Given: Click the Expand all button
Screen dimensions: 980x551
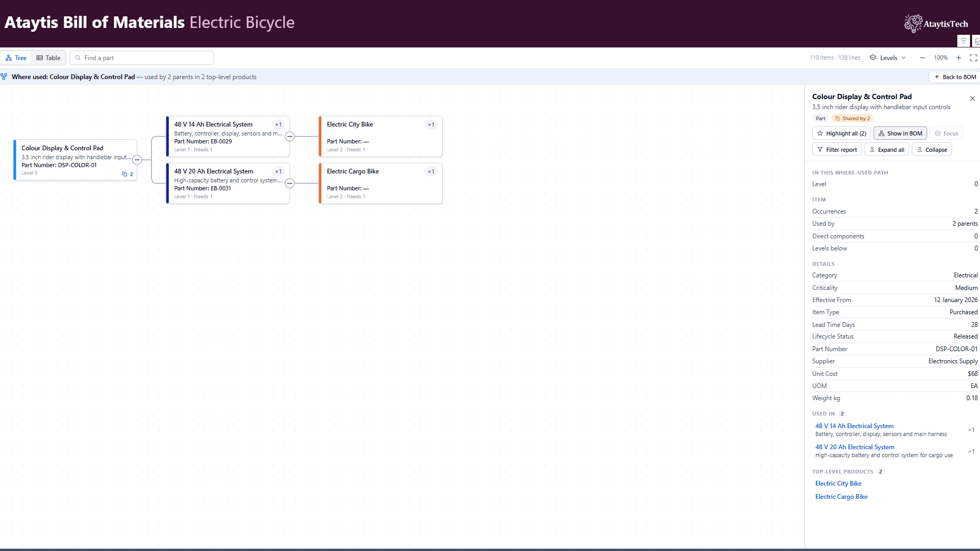Looking at the screenshot, I should click(x=887, y=150).
